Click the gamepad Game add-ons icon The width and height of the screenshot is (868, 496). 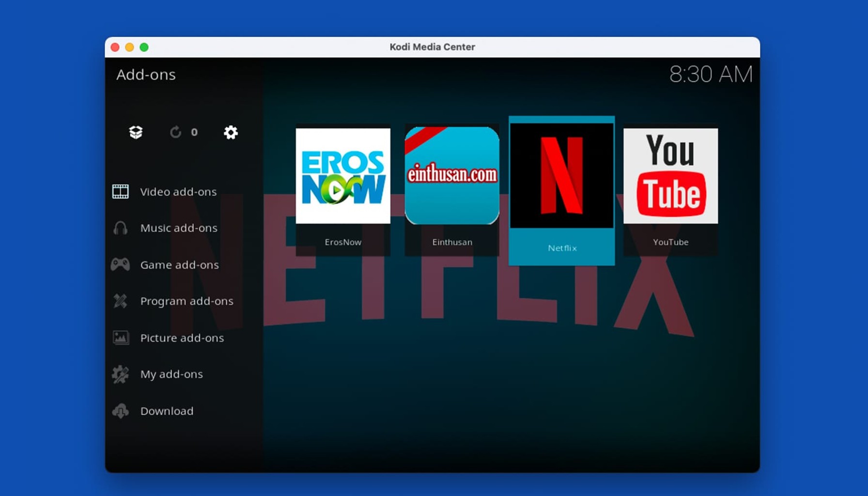pos(120,264)
